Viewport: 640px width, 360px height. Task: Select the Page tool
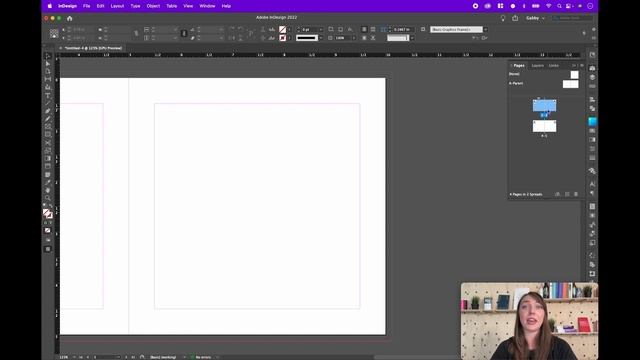pyautogui.click(x=48, y=71)
